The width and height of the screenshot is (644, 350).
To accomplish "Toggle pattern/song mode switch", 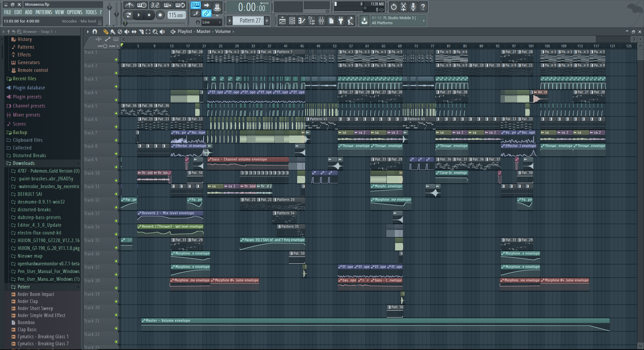I will pos(128,15).
